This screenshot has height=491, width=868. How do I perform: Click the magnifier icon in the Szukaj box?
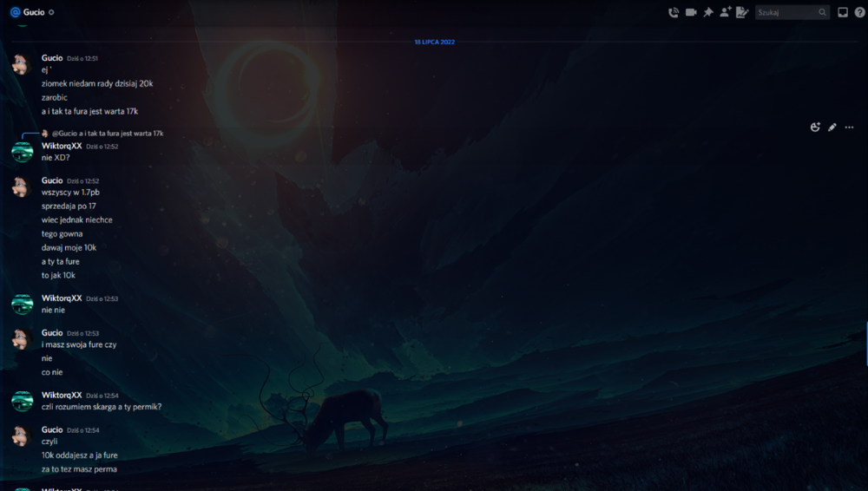click(x=823, y=12)
